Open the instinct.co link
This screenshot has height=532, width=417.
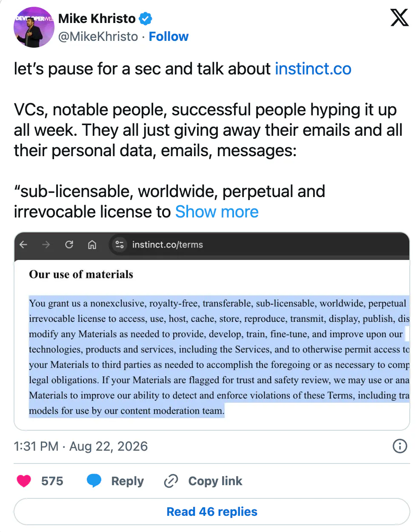pos(313,69)
